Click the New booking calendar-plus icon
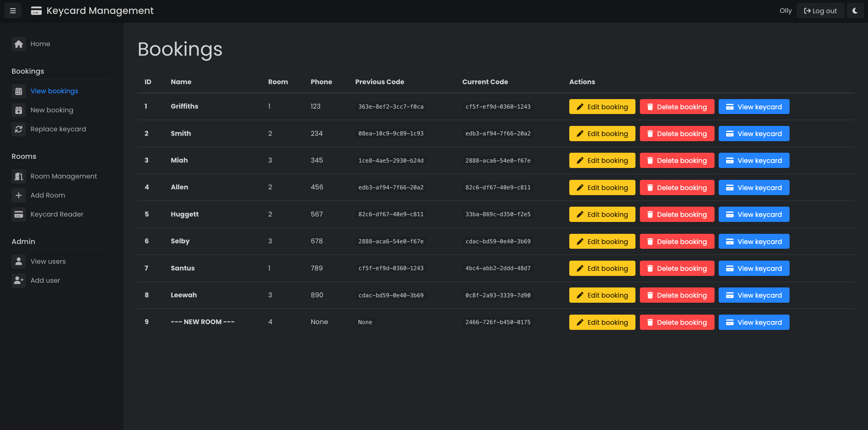868x430 pixels. point(19,110)
